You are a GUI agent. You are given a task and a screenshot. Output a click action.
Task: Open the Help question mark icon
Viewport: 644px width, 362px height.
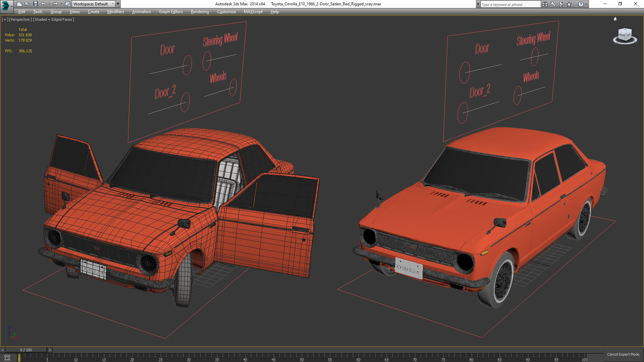point(581,4)
